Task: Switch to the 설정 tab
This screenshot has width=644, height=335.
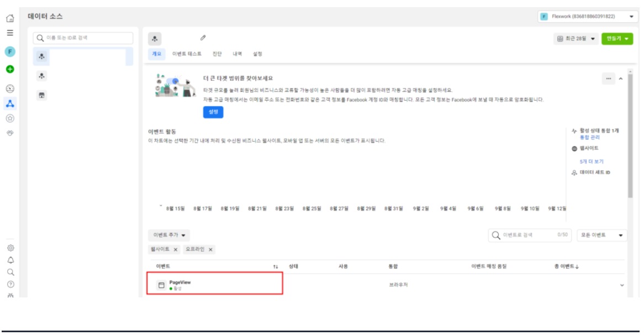Action: pyautogui.click(x=257, y=54)
